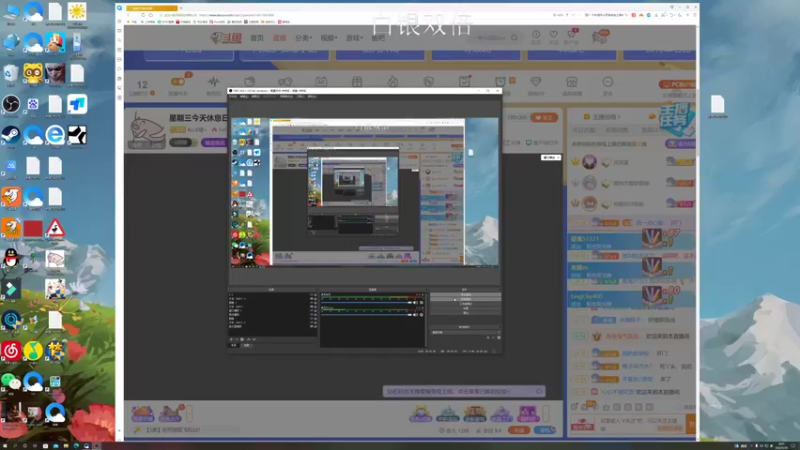Click the streamer avatar beside room title
800x450 pixels.
146,130
